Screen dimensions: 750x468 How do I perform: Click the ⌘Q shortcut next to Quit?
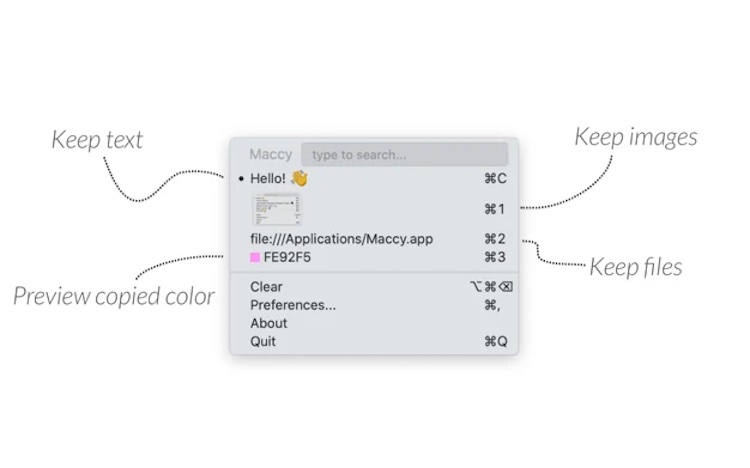496,341
